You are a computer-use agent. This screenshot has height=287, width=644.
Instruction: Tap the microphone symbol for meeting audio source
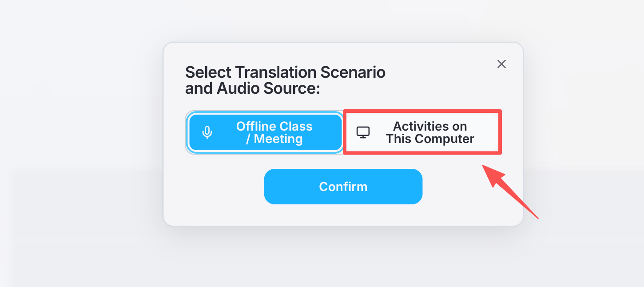coord(207,132)
